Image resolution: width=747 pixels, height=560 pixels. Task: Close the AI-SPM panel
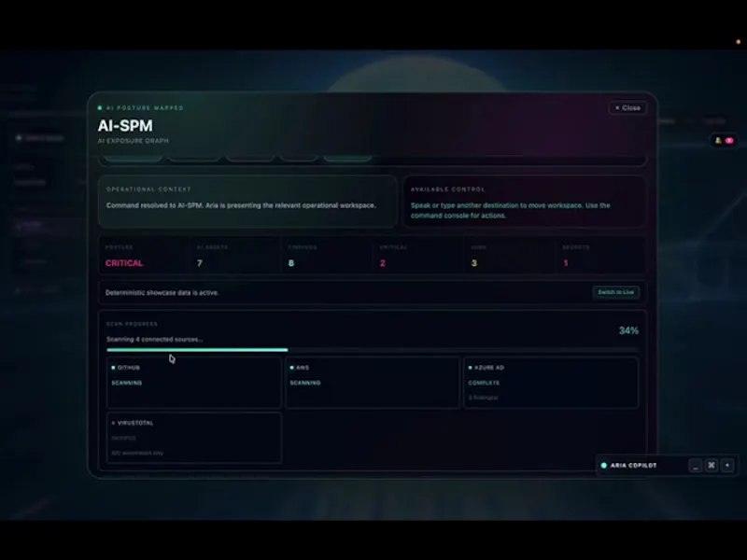[627, 108]
